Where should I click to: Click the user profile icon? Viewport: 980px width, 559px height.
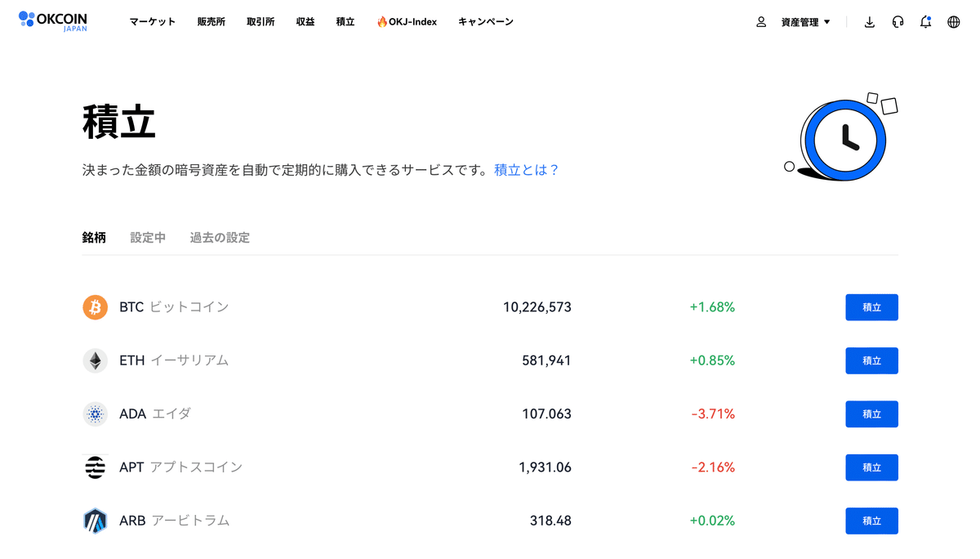[761, 22]
